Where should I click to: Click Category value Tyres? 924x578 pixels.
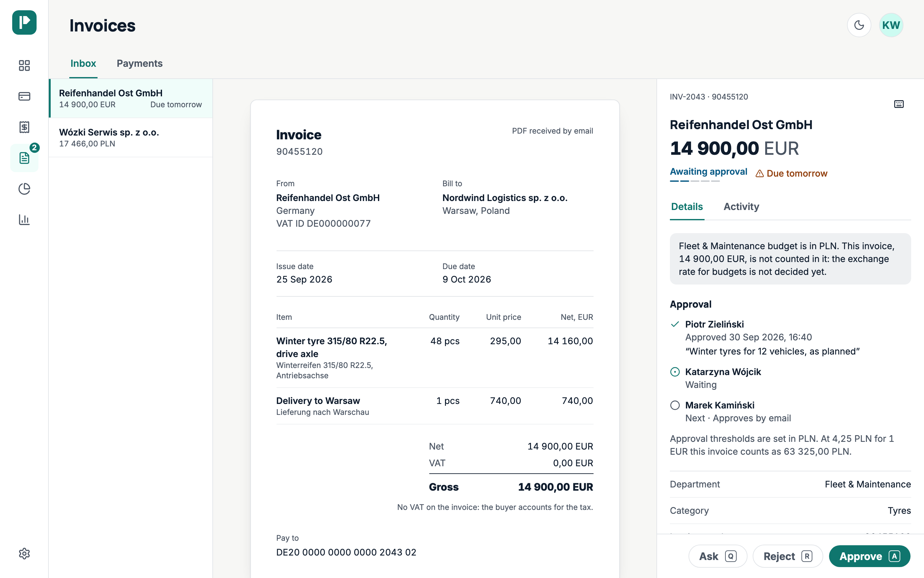899,511
